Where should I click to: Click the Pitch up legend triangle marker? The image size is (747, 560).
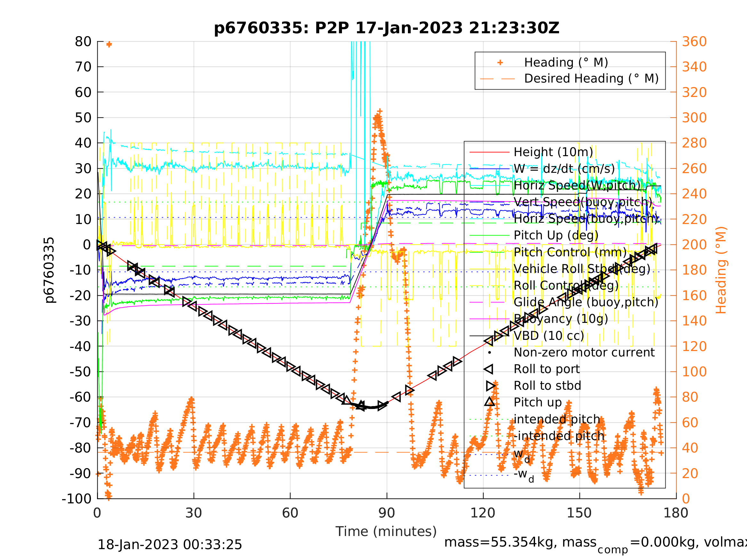tap(489, 402)
